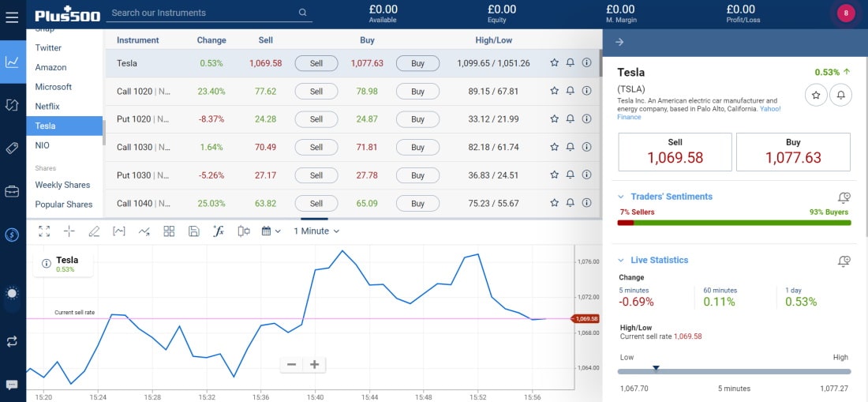Open info for Call 1040 row

587,203
